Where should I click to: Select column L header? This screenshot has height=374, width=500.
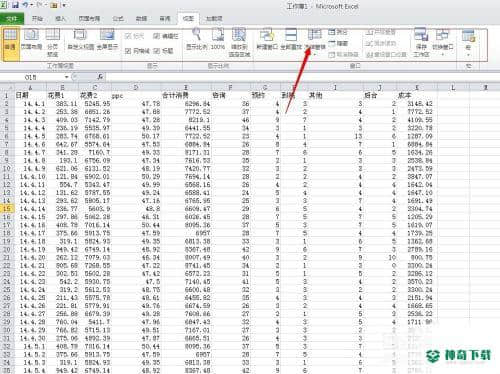pyautogui.click(x=453, y=87)
